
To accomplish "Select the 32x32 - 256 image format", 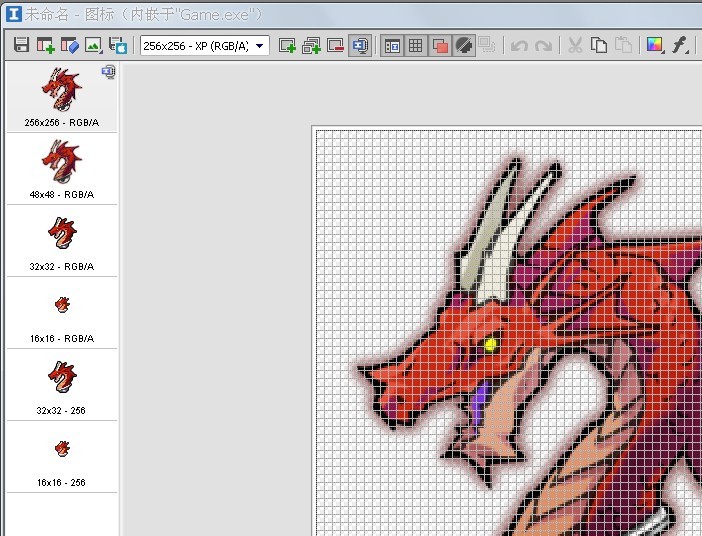I will point(62,385).
